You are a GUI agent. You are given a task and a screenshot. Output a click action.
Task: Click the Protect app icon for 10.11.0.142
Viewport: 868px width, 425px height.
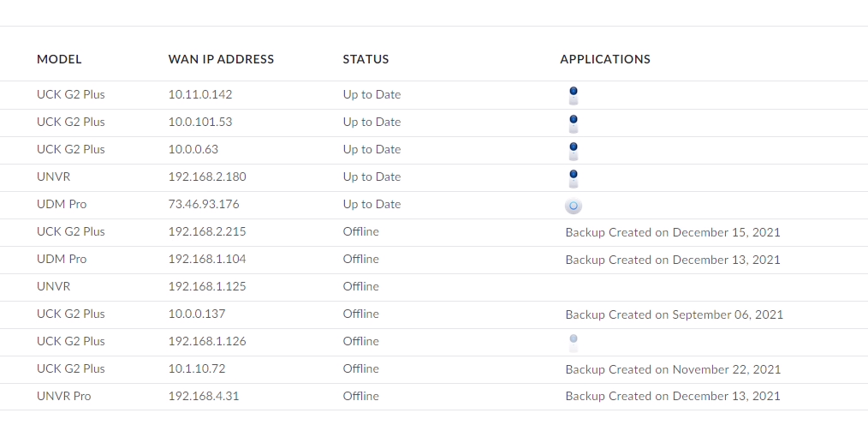(574, 95)
